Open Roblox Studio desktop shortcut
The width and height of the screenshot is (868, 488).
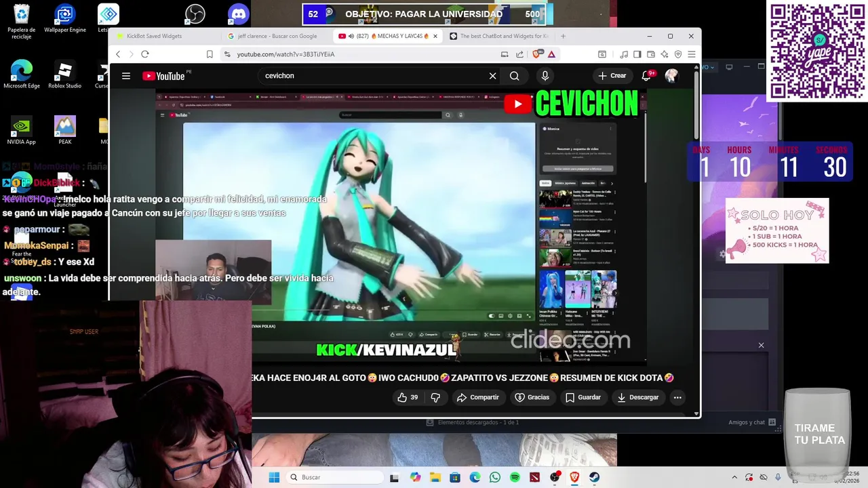[x=64, y=75]
